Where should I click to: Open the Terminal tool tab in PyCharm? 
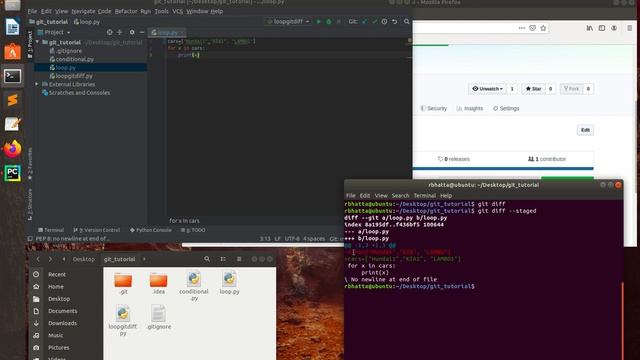[x=51, y=230]
